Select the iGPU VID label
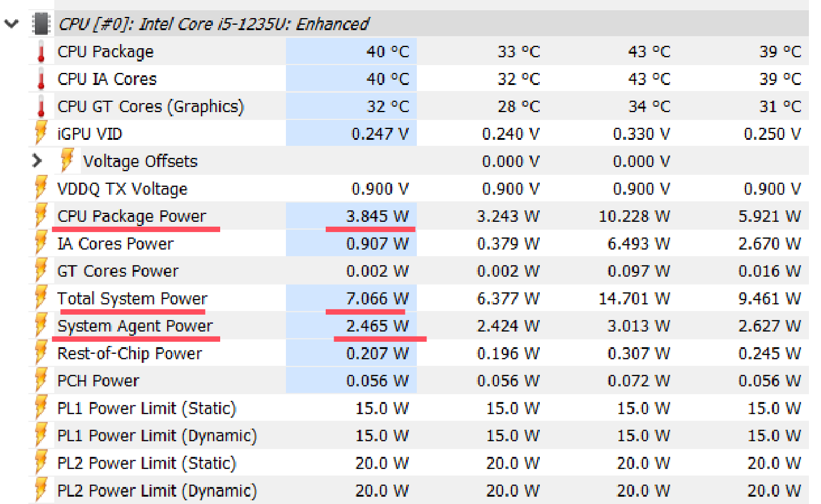The height and width of the screenshot is (504, 821). click(90, 134)
